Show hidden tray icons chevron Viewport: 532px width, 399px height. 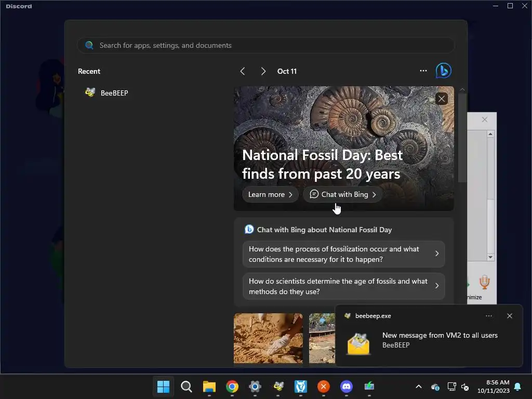419,387
